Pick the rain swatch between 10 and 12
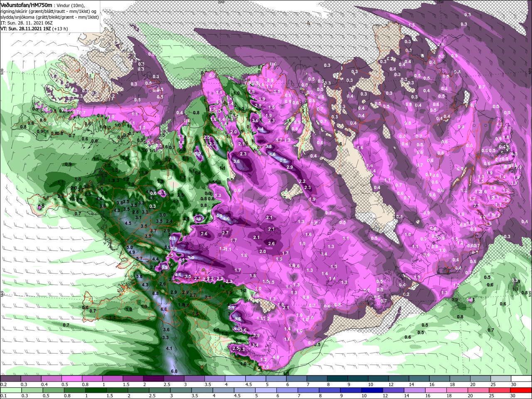 point(372,390)
